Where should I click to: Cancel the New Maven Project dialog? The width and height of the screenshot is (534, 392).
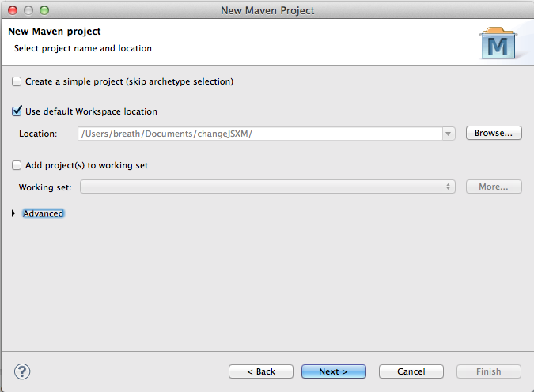(411, 371)
